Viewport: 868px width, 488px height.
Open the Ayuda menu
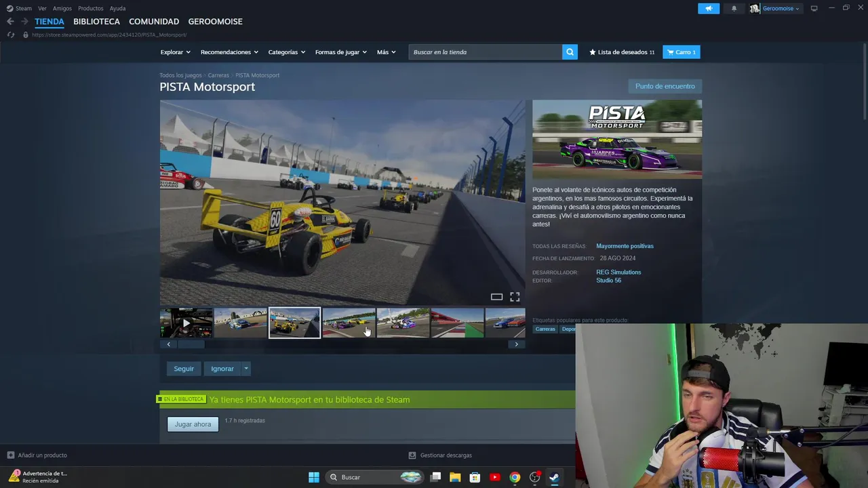pos(117,8)
